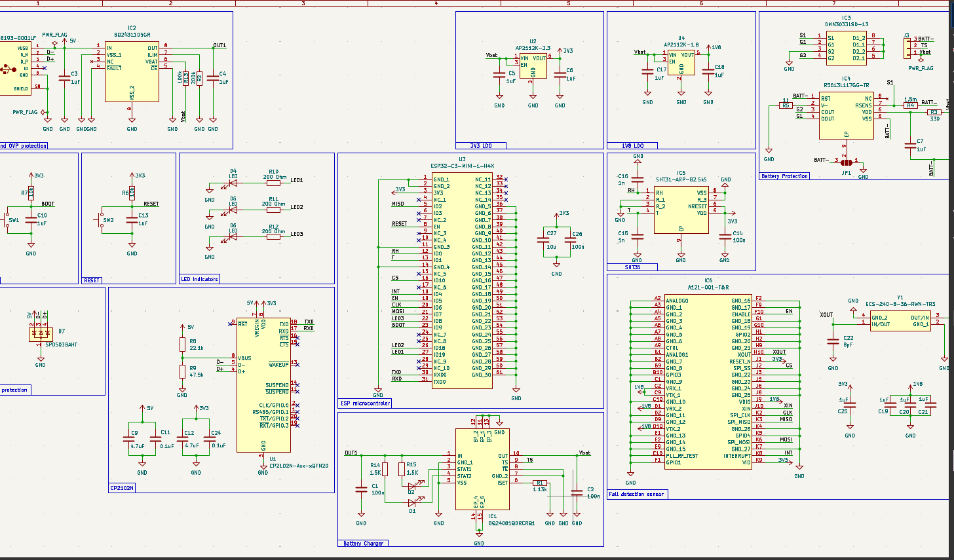Select resistor R10 200 Ohm
Screen dimensions: 954x560
(273, 183)
